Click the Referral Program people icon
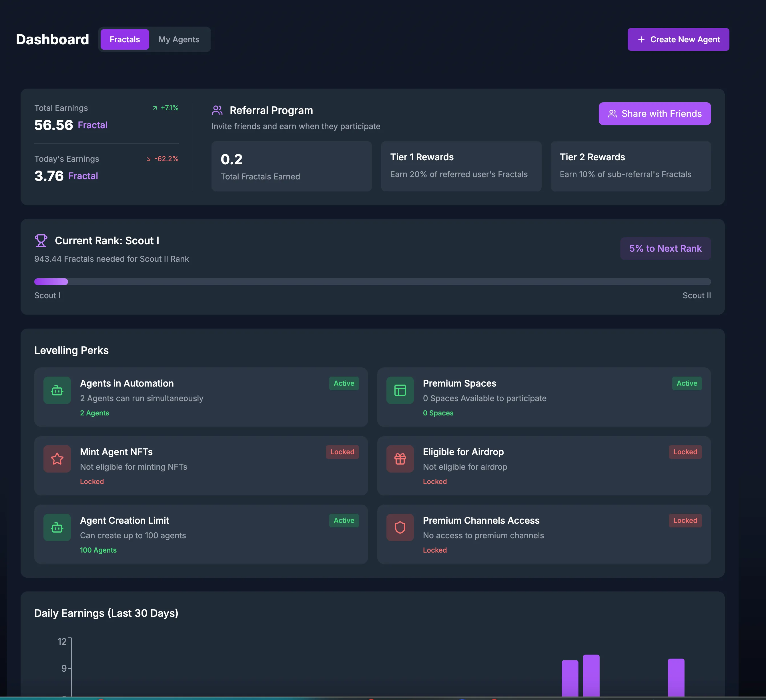 pos(217,111)
